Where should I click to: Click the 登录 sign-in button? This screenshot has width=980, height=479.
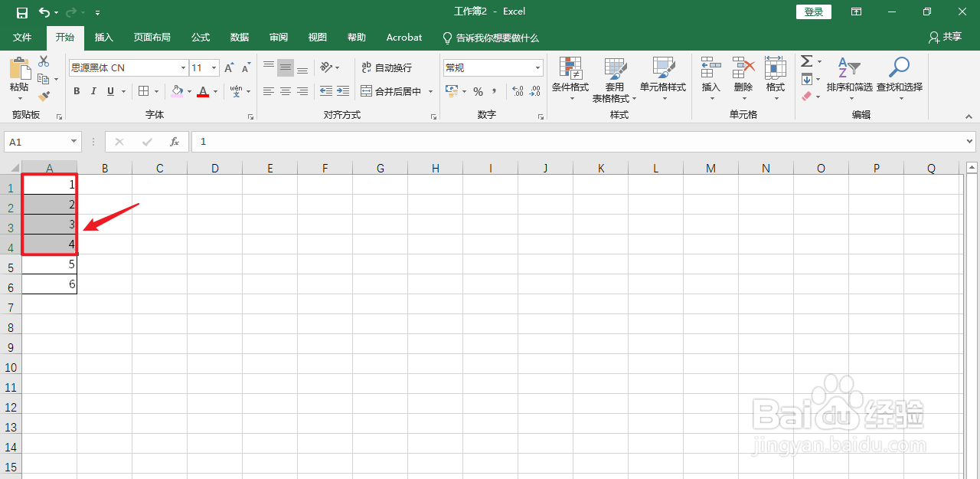tap(814, 12)
